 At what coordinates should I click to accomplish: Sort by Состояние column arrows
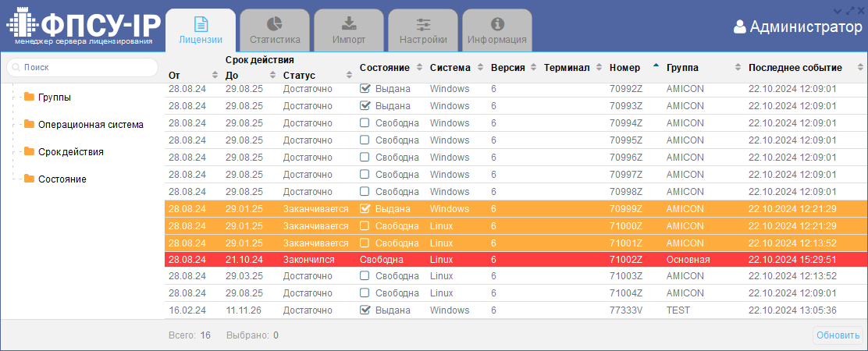[x=419, y=68]
